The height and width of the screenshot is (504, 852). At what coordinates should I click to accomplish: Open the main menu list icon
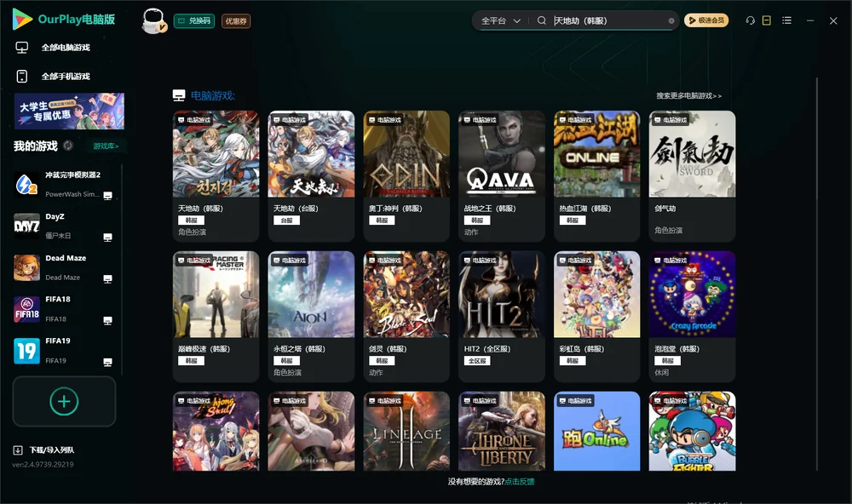tap(786, 20)
